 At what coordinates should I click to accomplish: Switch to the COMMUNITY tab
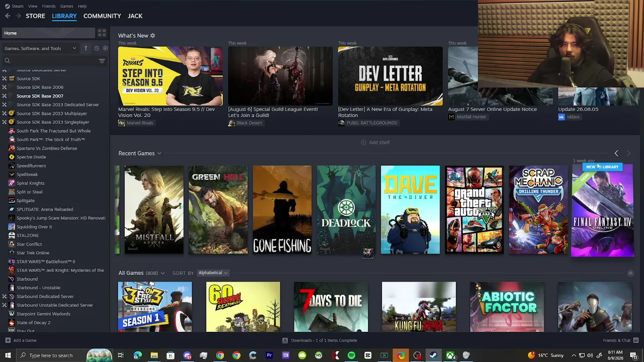pyautogui.click(x=102, y=16)
